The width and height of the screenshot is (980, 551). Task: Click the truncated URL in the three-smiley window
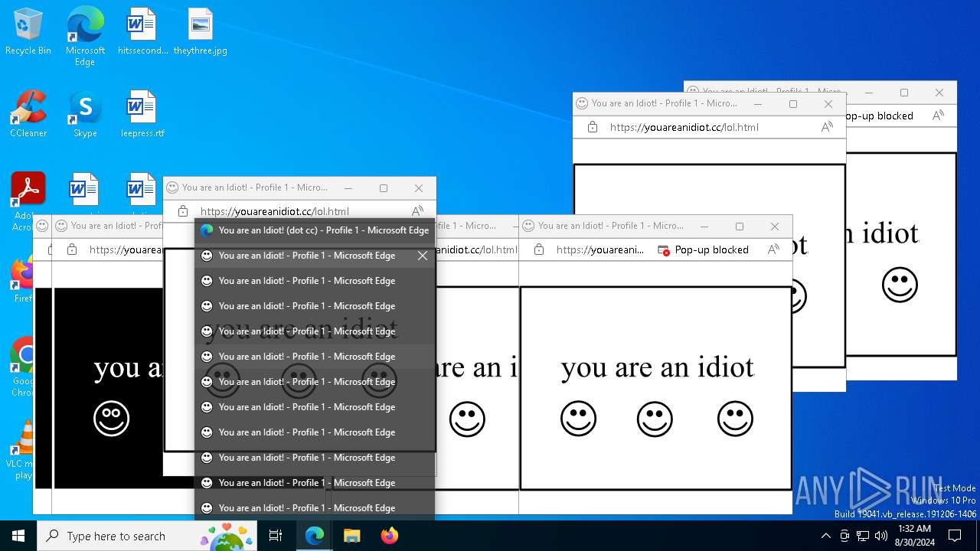click(x=600, y=249)
